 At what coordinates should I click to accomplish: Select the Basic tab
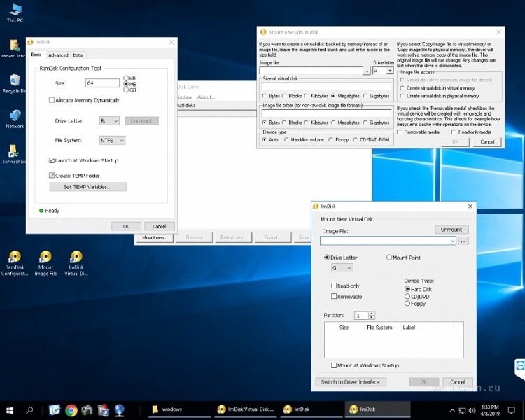click(x=36, y=55)
